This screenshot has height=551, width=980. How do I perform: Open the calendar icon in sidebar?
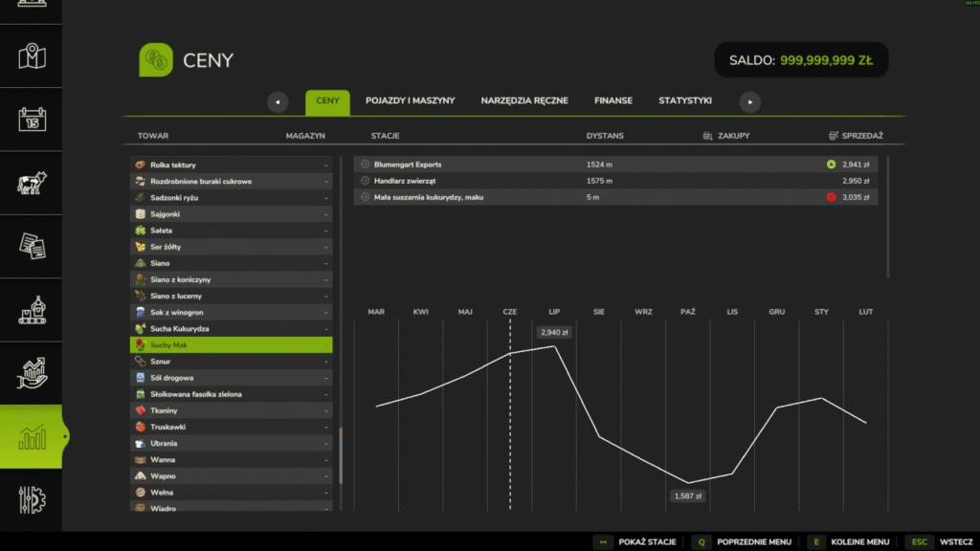coord(32,120)
